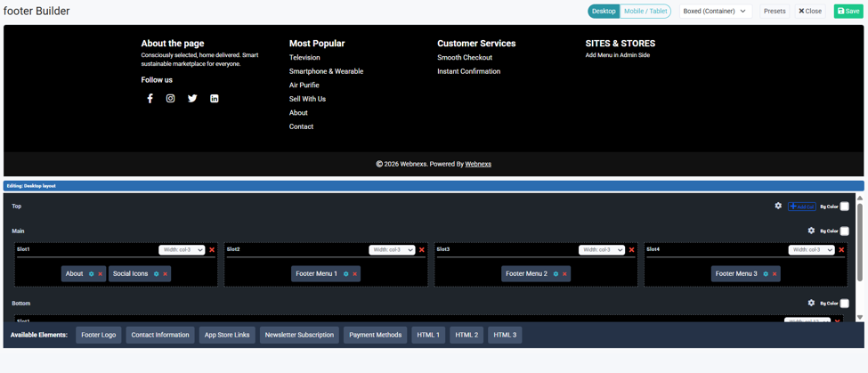Open the Contact footer link
Screen dimensions: 868x373
tap(301, 126)
